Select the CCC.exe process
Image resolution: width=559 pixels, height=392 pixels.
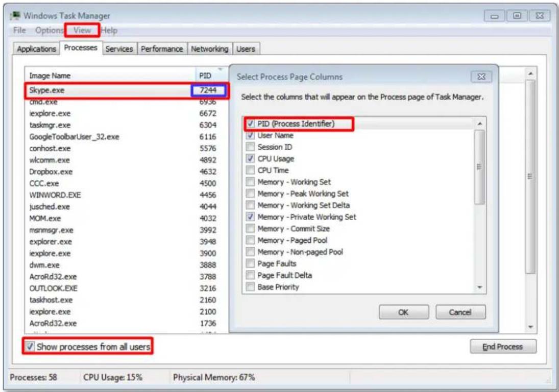click(126, 183)
